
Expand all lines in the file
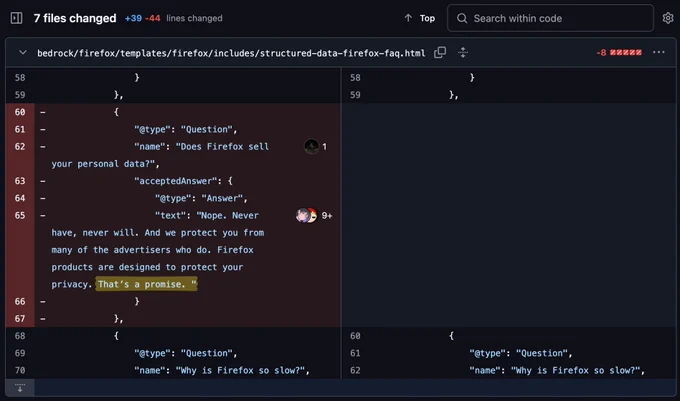(x=463, y=52)
